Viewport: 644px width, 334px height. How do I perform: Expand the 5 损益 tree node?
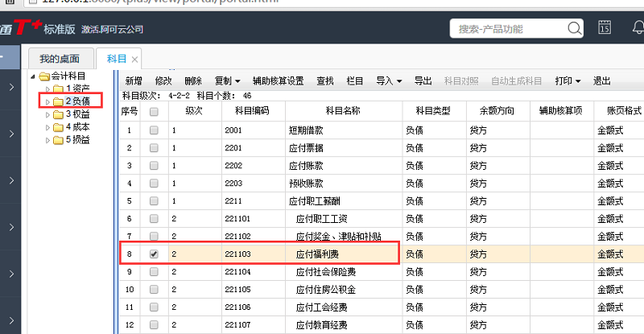coord(47,141)
